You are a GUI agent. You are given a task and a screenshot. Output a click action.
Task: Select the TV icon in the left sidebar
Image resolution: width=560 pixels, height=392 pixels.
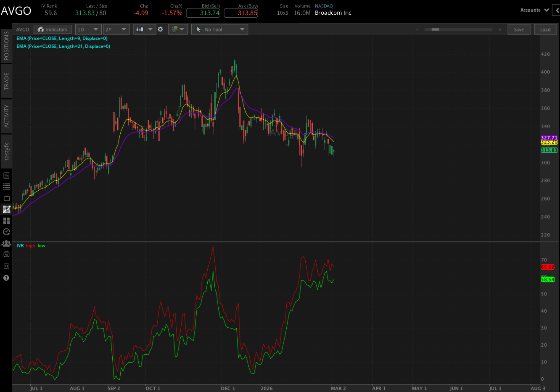pyautogui.click(x=6, y=197)
